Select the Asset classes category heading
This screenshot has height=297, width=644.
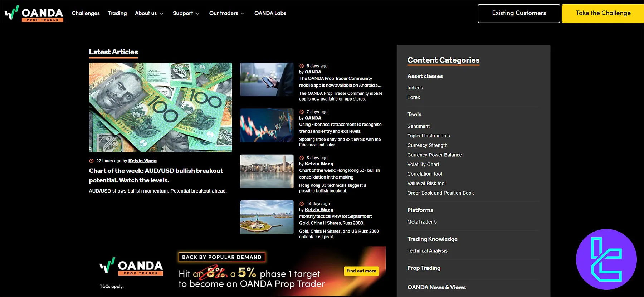click(x=425, y=76)
